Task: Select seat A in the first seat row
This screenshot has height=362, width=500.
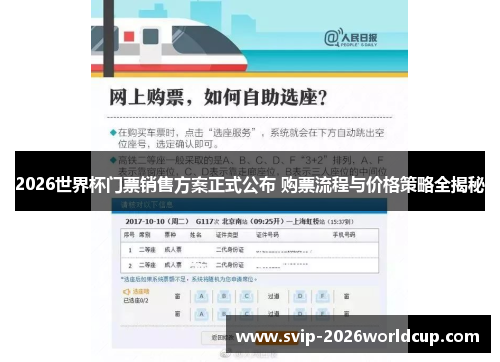Action: [x=201, y=296]
